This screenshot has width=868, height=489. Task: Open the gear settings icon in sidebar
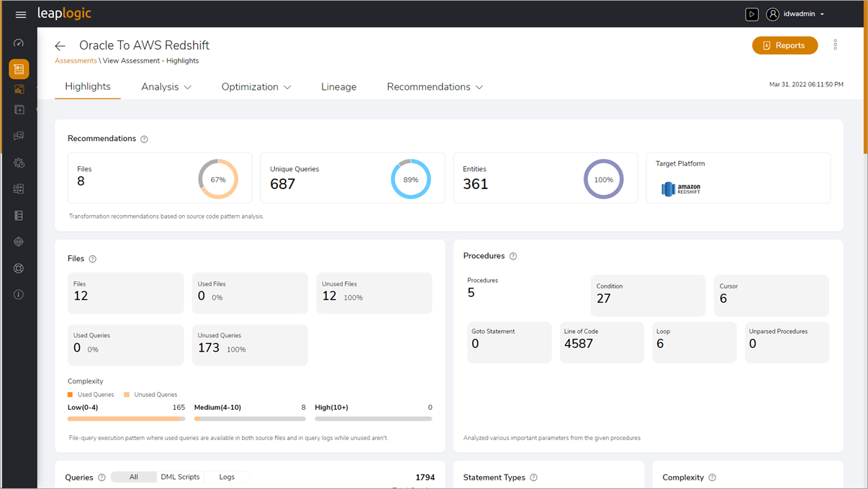click(x=19, y=163)
